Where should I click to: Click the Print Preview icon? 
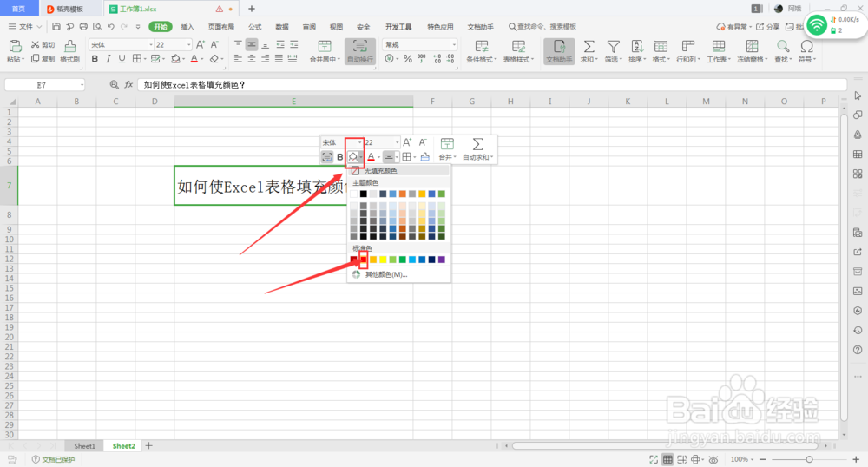pos(97,27)
